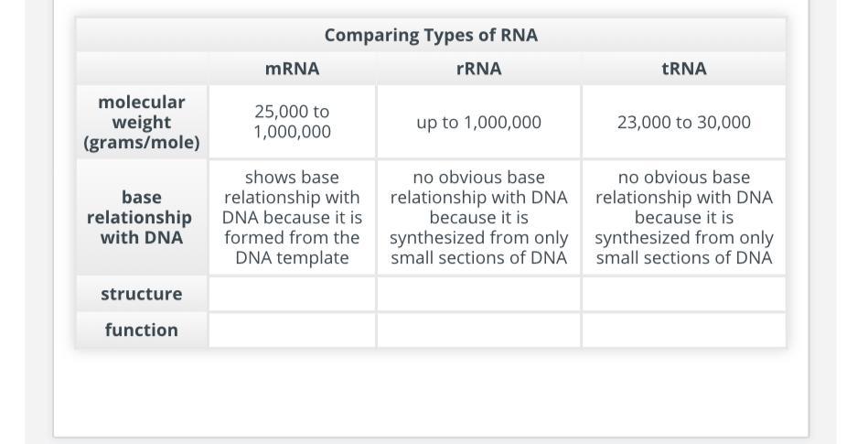The height and width of the screenshot is (444, 868).
Task: Select the tRNA column header
Action: point(683,69)
